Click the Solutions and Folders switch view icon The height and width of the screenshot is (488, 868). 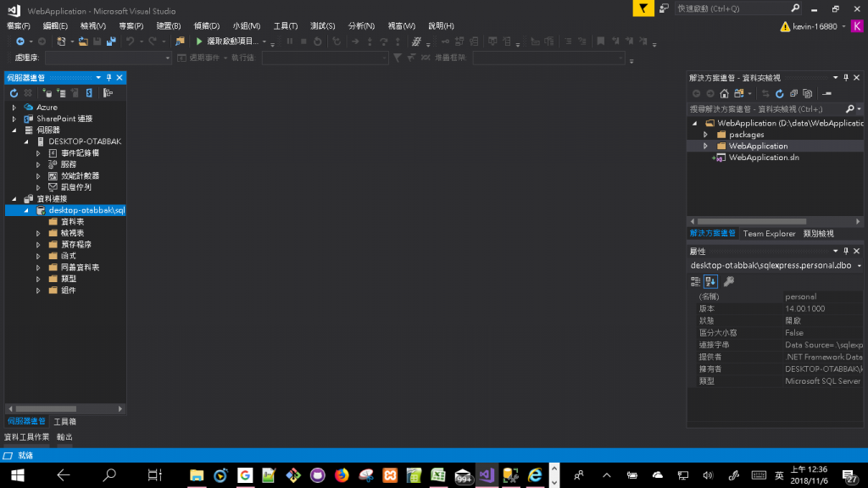click(739, 93)
